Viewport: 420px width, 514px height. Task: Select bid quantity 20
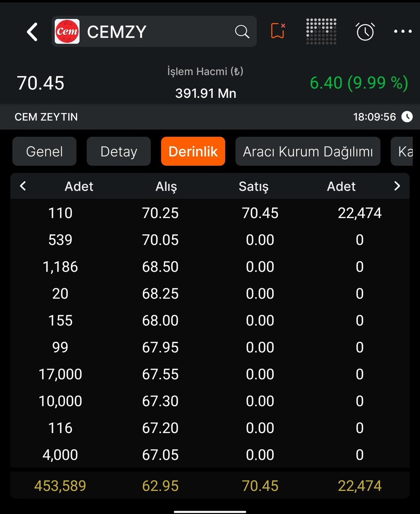(60, 293)
